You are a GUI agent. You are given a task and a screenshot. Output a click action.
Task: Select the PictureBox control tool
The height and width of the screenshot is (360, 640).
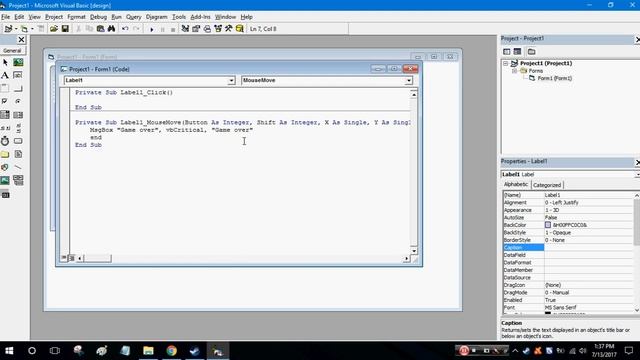point(18,62)
